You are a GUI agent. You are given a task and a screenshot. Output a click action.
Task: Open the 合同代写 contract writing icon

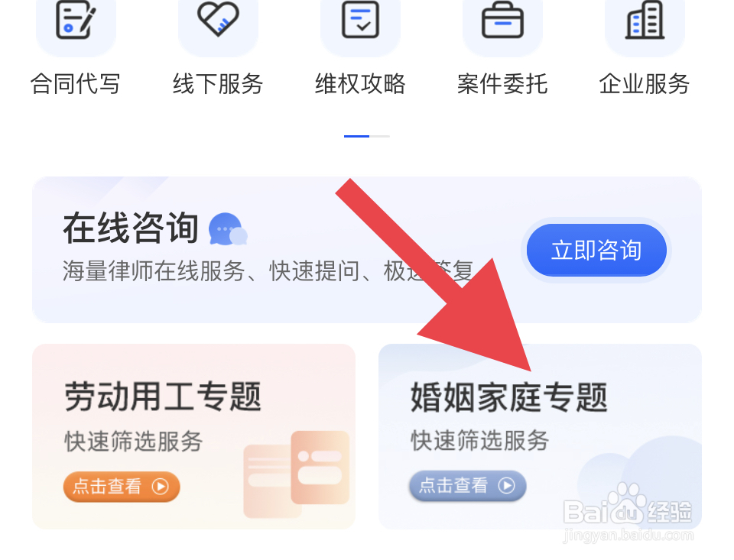click(76, 21)
